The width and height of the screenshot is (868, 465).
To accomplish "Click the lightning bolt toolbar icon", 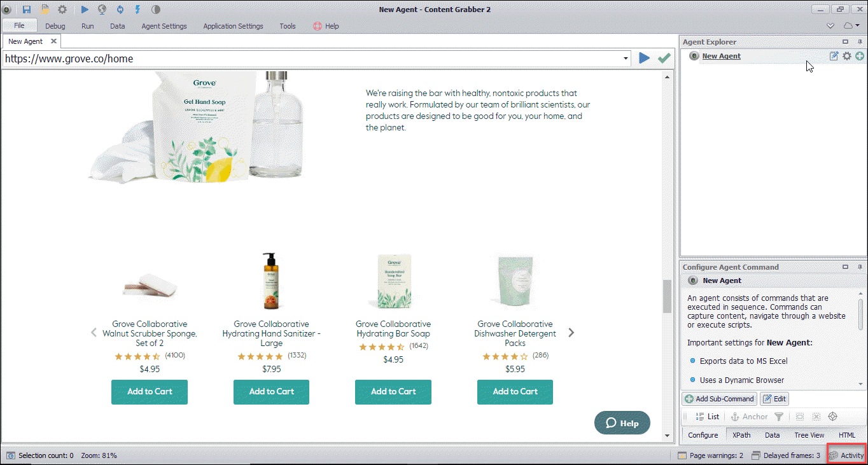I will [137, 10].
